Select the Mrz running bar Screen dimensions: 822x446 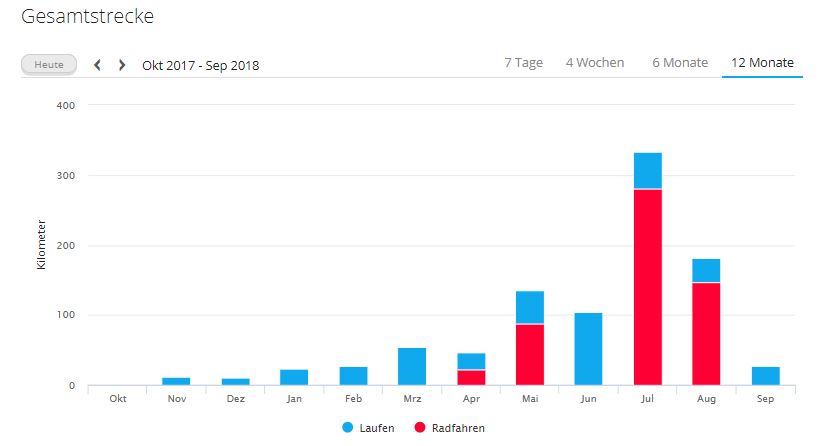coord(412,367)
